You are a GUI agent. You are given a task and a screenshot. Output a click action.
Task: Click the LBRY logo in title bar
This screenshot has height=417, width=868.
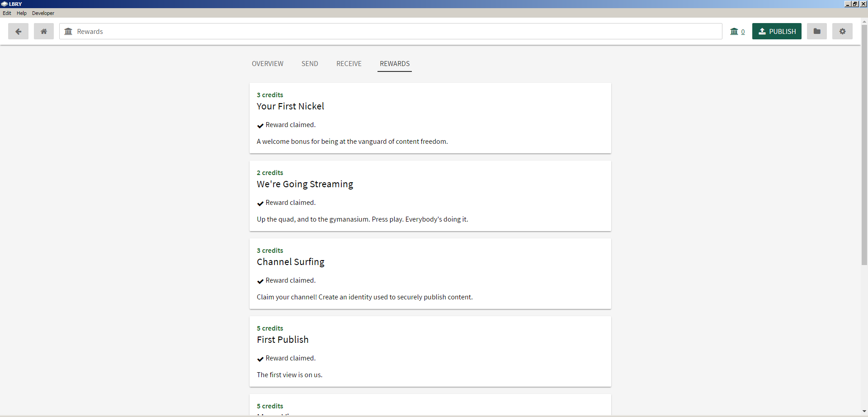(5, 4)
